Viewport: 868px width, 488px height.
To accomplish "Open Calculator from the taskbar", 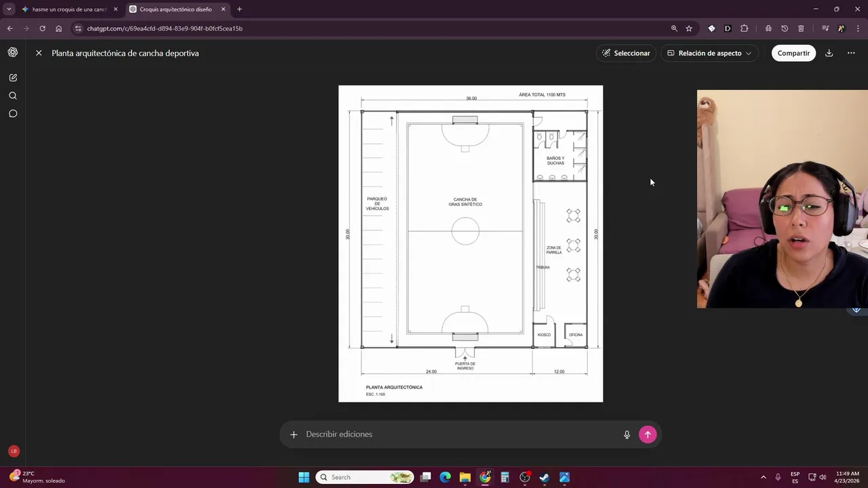I will point(505,477).
